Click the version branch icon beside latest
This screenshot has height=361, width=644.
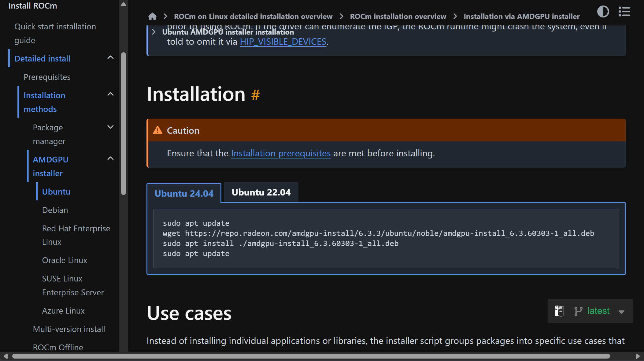(578, 311)
